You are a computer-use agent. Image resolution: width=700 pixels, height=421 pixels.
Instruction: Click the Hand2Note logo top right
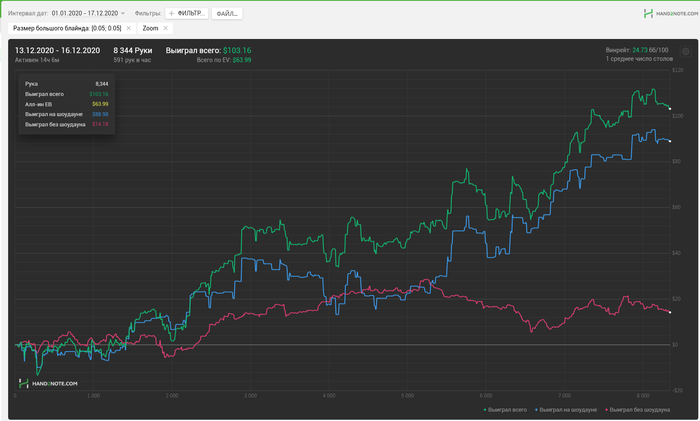668,14
